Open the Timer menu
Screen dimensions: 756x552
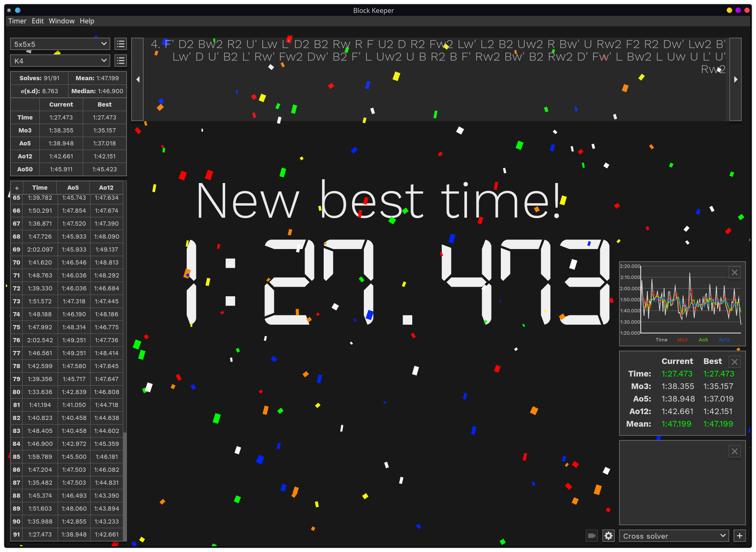17,21
